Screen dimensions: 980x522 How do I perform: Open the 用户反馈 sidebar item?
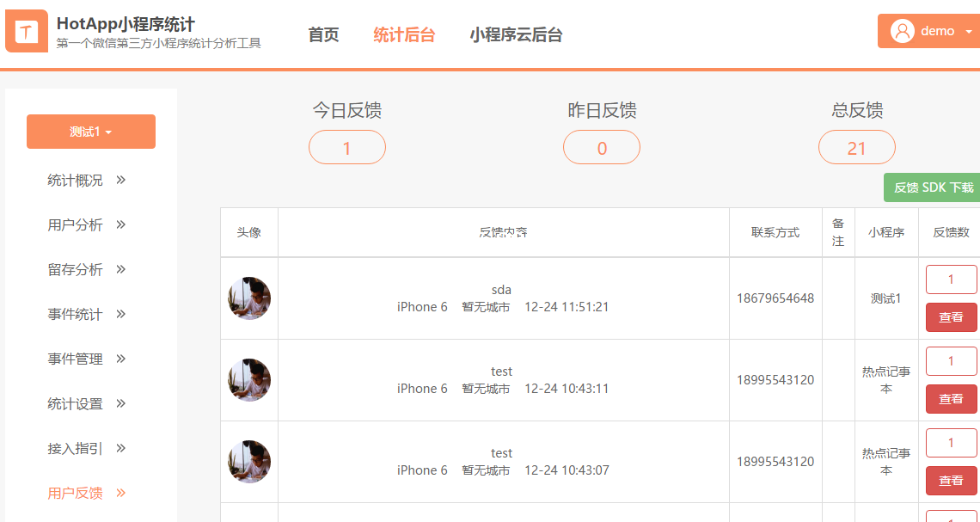pos(87,494)
